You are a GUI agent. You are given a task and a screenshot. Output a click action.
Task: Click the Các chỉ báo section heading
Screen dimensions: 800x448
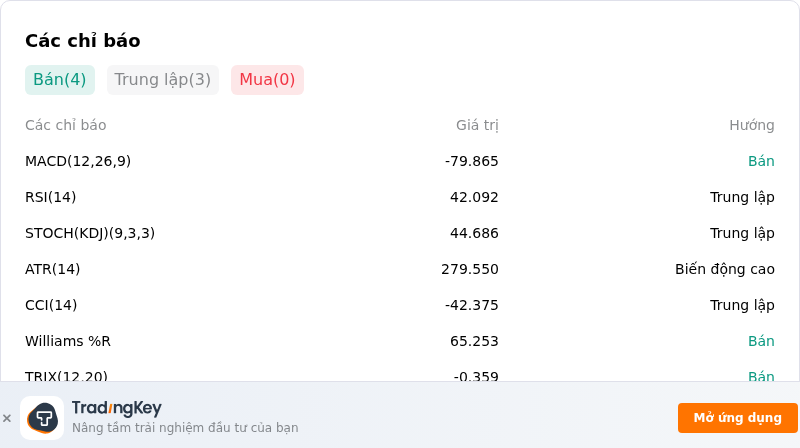[83, 41]
